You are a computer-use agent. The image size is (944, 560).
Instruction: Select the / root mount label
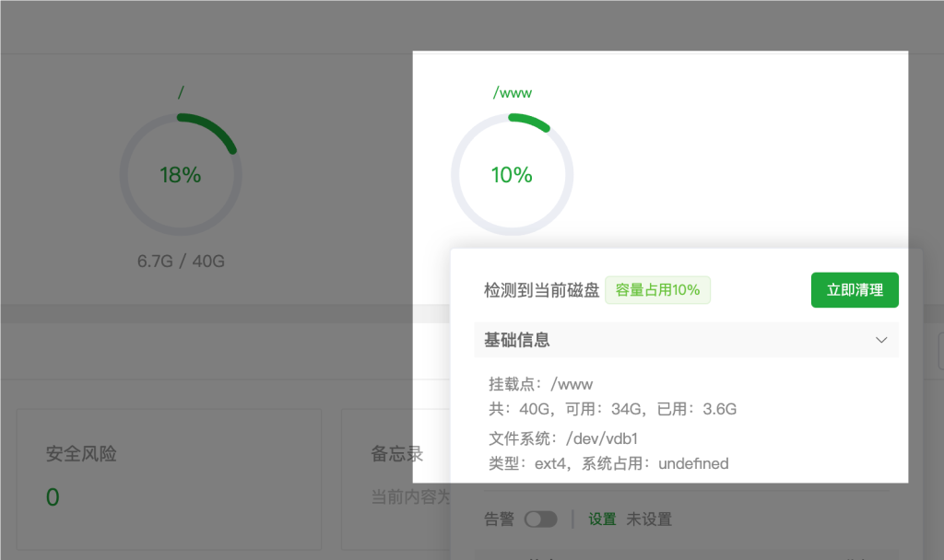click(x=181, y=92)
